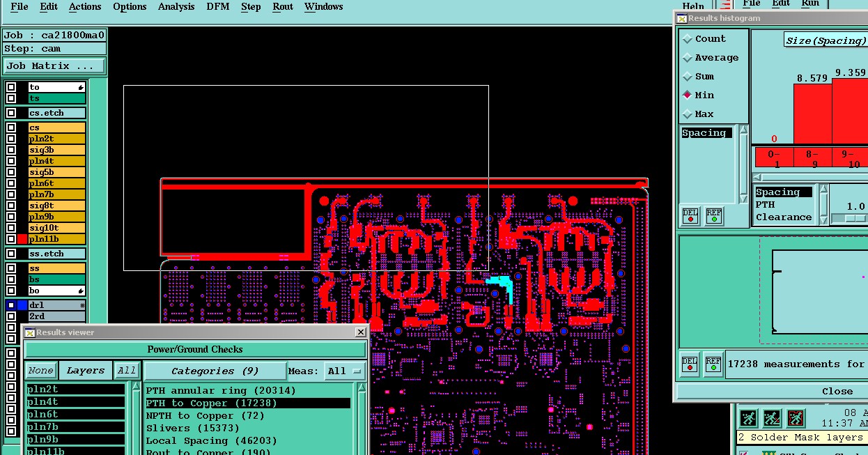Select 'PTH annular ring (20314)' category
Image resolution: width=868 pixels, height=455 pixels.
click(x=247, y=391)
